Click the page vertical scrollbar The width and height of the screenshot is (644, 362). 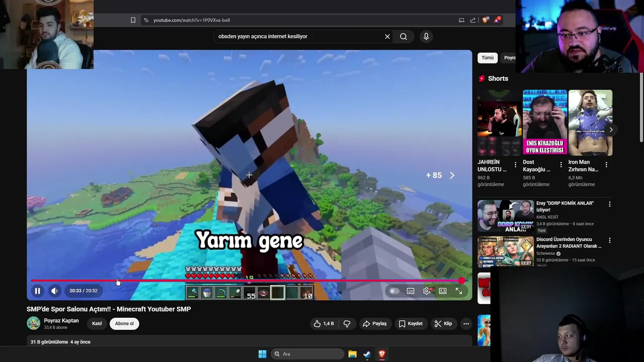coord(641,108)
